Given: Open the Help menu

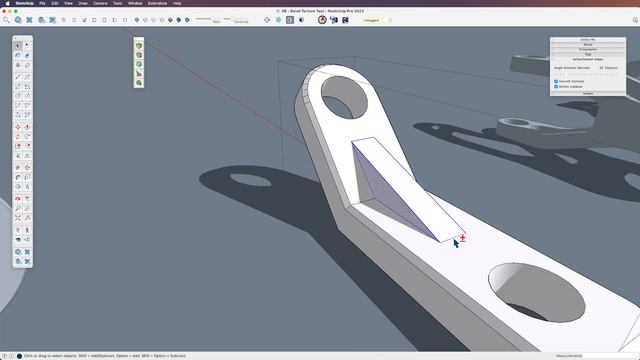Looking at the screenshot, I should click(x=177, y=3).
